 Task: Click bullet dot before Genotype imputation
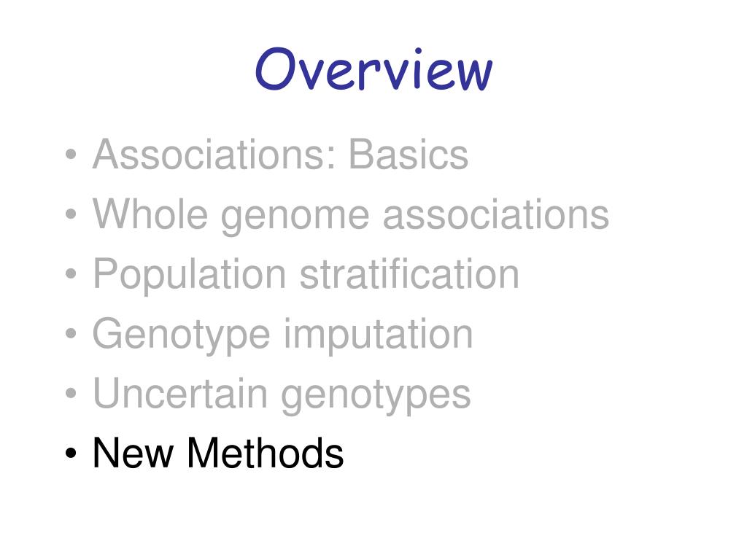click(x=71, y=333)
